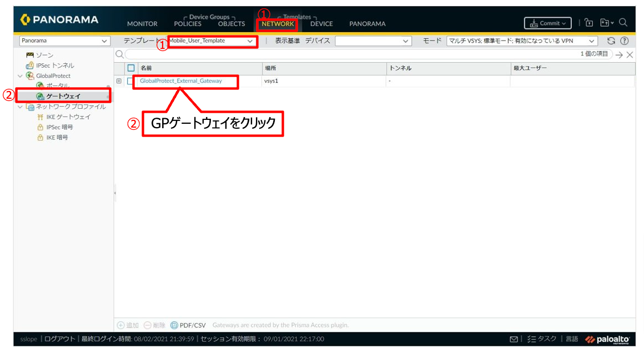644x353 pixels.
Task: Click the Commit button
Action: pyautogui.click(x=547, y=23)
